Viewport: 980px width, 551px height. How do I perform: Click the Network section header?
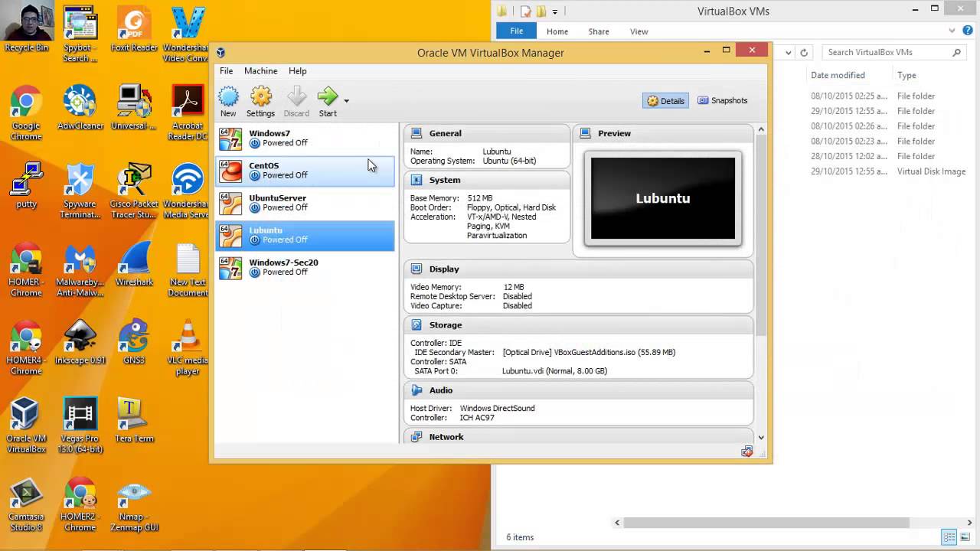point(579,436)
